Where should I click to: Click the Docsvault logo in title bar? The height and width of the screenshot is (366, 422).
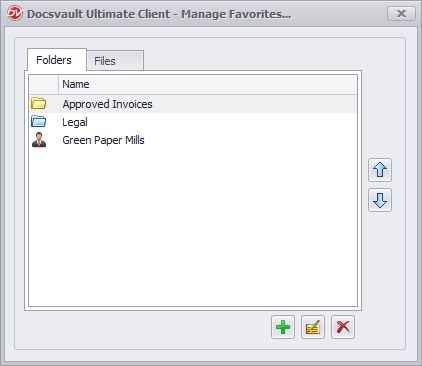click(x=15, y=14)
